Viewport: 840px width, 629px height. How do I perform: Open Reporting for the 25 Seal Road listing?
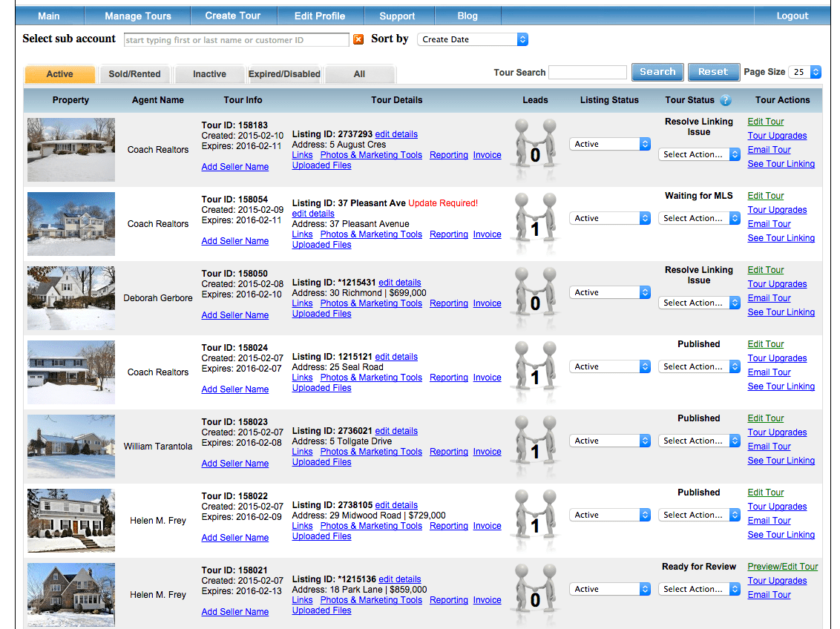pos(448,378)
